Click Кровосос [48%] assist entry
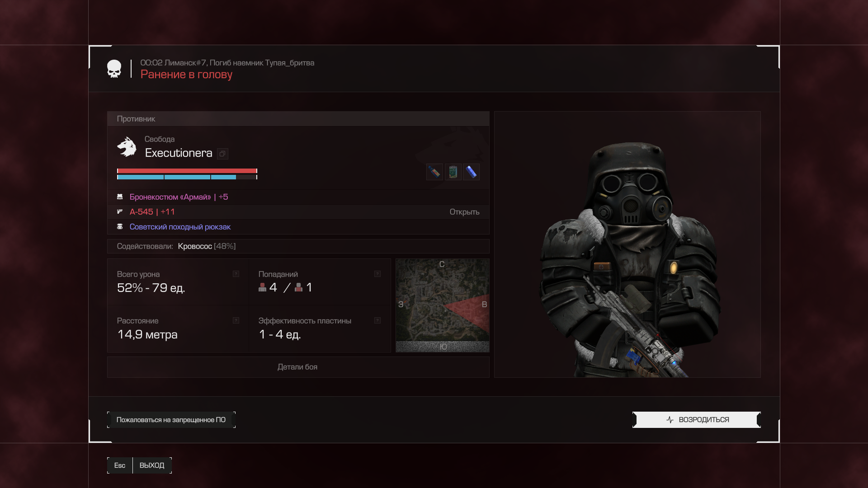This screenshot has width=868, height=488. (x=207, y=246)
